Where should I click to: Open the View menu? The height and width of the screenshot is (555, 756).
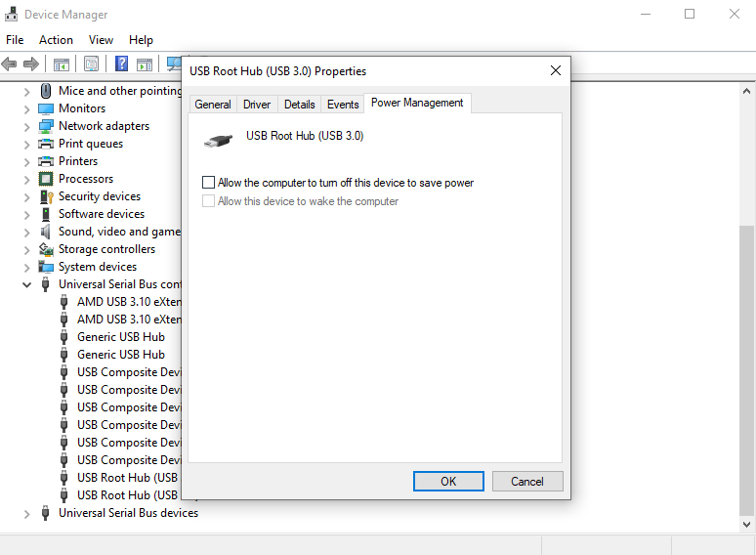point(101,40)
